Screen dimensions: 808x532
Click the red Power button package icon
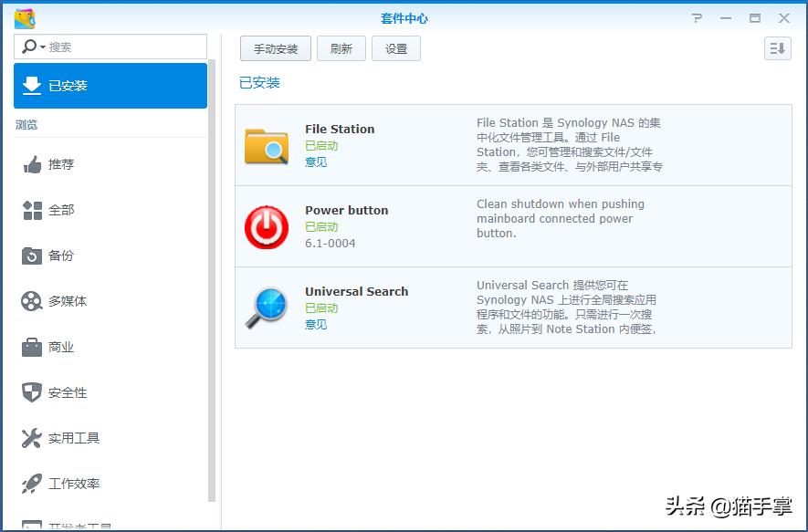pos(267,227)
